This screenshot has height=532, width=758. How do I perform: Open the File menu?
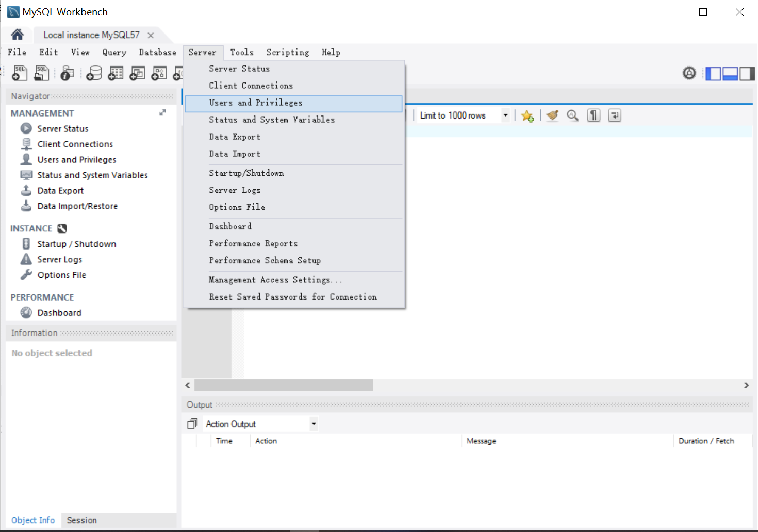(17, 52)
